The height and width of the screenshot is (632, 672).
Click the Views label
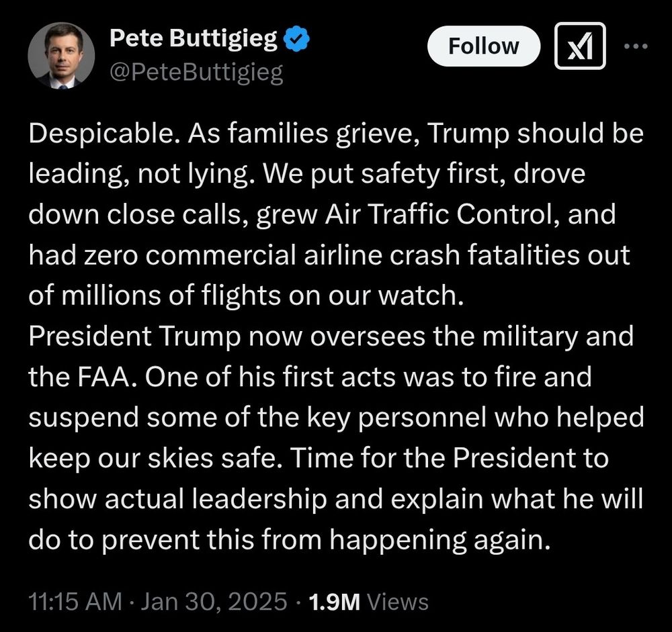tap(398, 601)
